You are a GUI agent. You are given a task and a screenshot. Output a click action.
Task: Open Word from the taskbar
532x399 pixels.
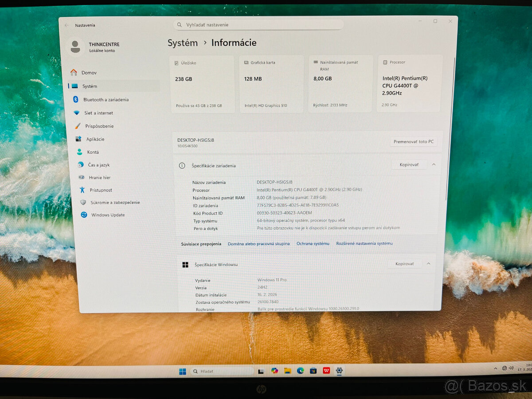327,371
